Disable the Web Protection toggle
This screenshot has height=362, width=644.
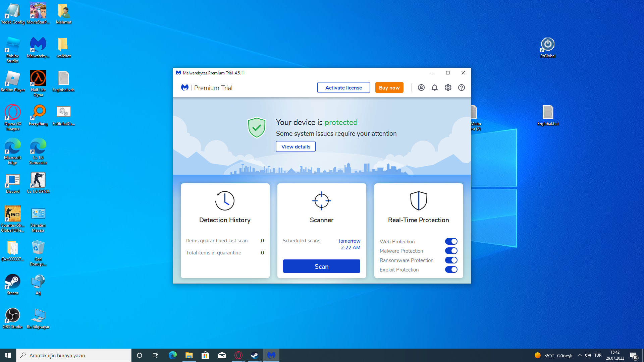pos(451,241)
